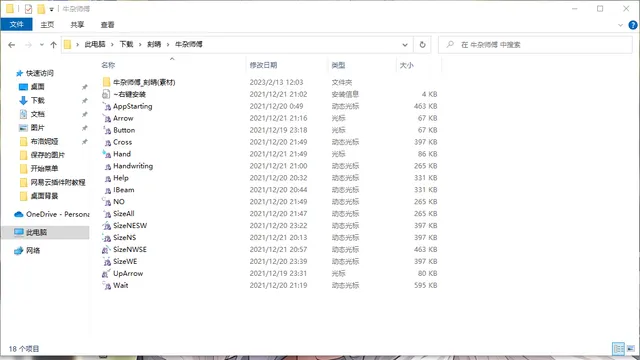Open the 共享 ribbon tab
This screenshot has width=640, height=360.
pos(77,25)
